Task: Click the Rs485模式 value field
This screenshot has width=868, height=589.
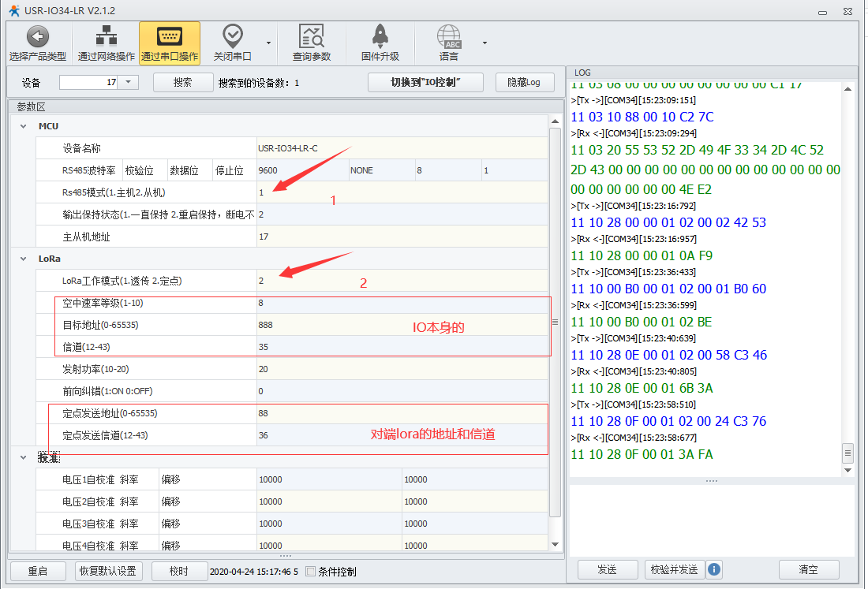Action: point(402,192)
